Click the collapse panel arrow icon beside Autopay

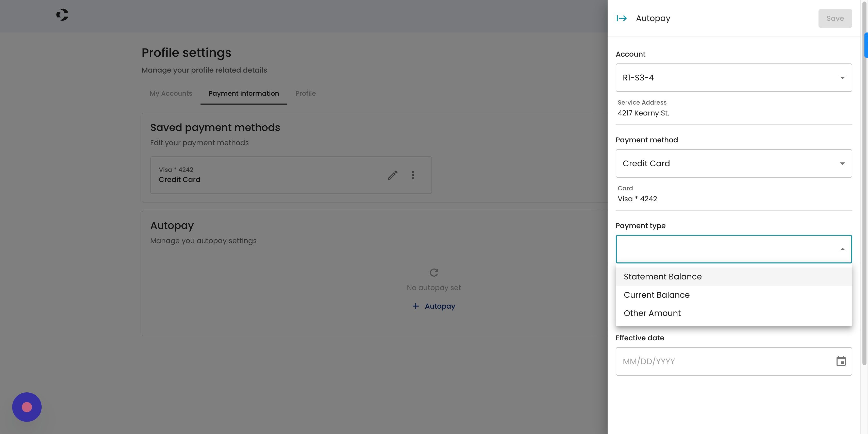621,18
